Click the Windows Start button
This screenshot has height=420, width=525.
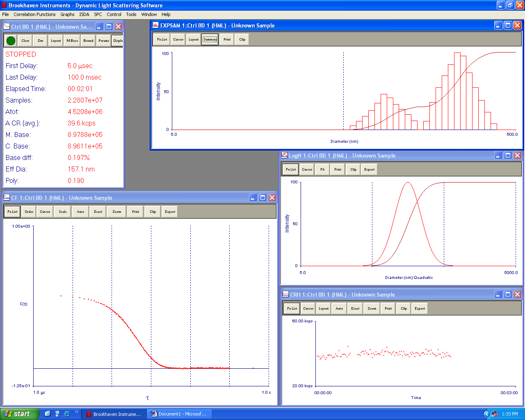20,414
